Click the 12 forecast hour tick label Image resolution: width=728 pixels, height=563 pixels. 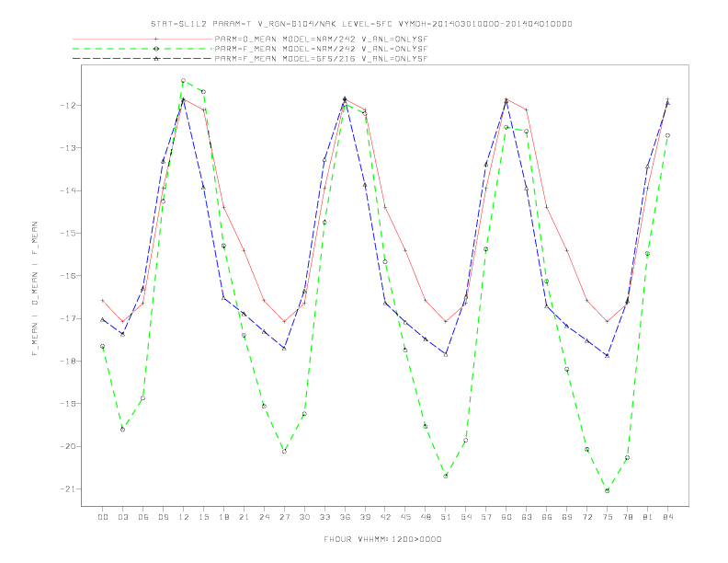pyautogui.click(x=184, y=517)
